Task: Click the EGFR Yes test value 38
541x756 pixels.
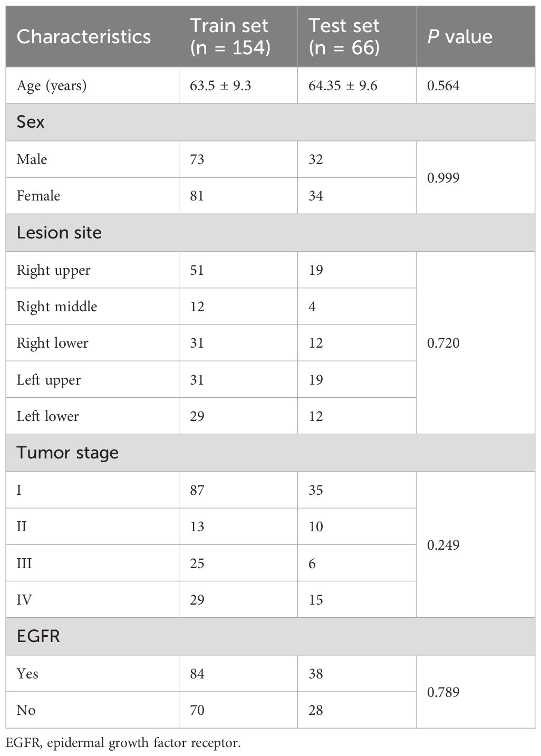Action: [316, 674]
